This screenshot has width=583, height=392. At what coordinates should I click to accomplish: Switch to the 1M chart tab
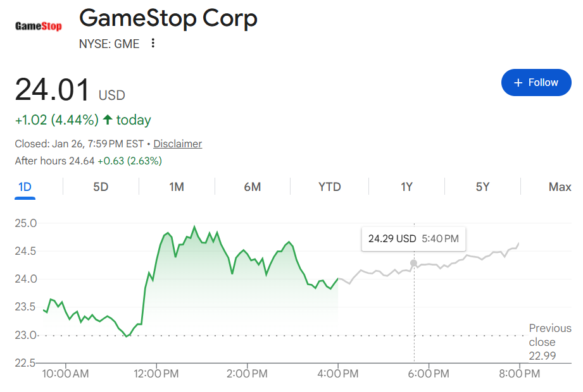click(177, 187)
